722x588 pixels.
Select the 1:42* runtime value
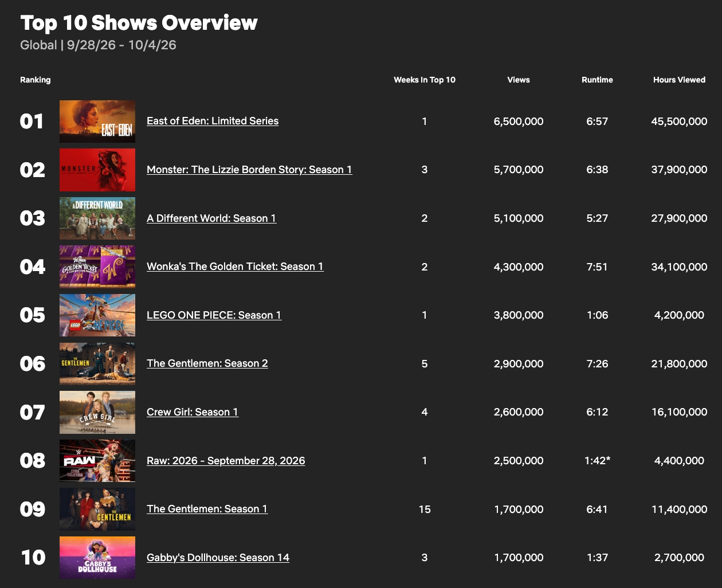597,461
